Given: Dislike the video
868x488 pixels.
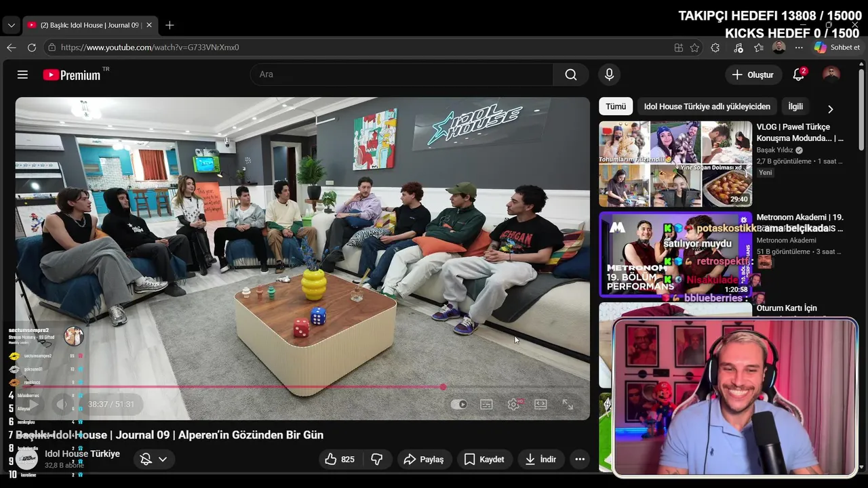Looking at the screenshot, I should (377, 459).
